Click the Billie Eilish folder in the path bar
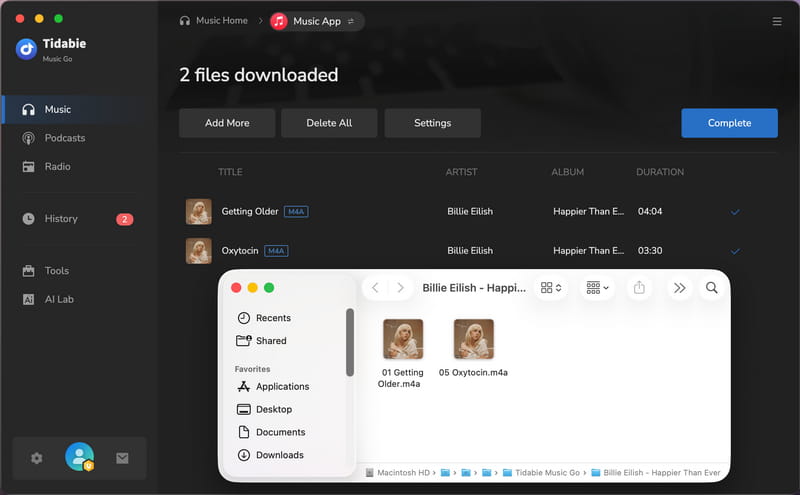The image size is (800, 495). click(x=656, y=473)
